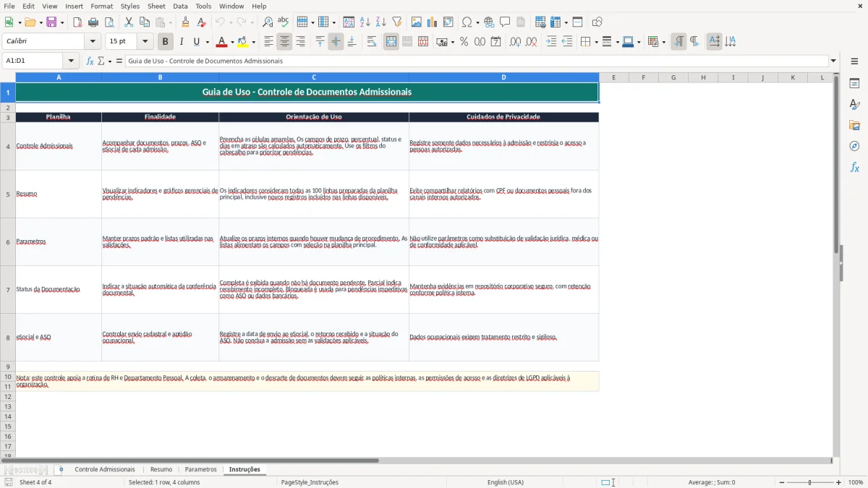The image size is (868, 488).
Task: Open Find and Replace tool
Action: point(268,22)
